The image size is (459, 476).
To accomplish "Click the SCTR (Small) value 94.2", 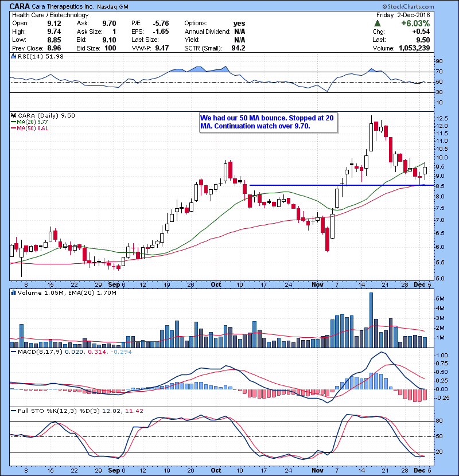I will (x=238, y=48).
